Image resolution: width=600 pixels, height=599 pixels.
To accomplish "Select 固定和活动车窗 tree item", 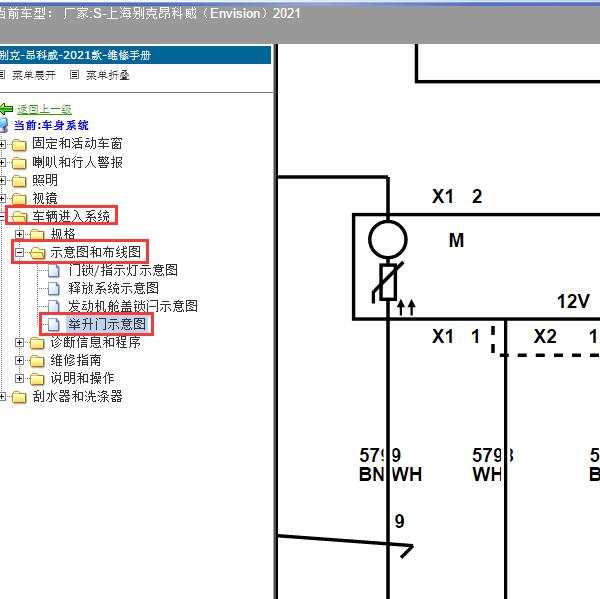I will coord(77,144).
